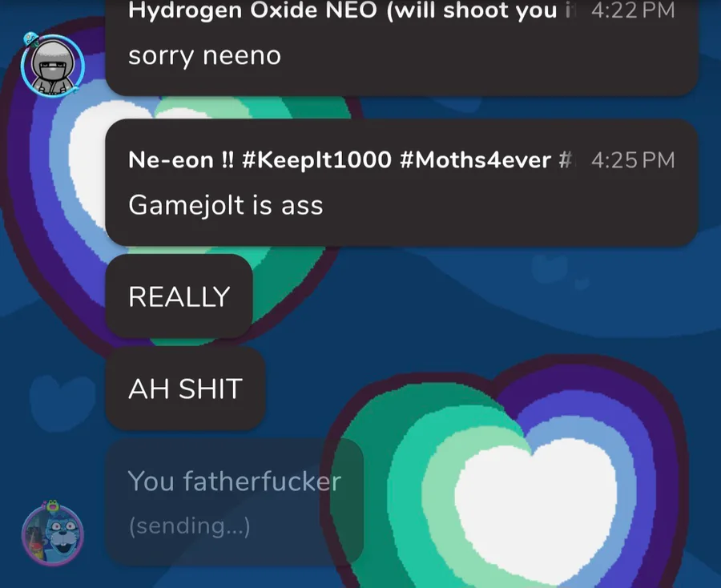Select the "Gamejolt is ass" message
Viewport: 721px width, 588px height.
[x=225, y=204]
